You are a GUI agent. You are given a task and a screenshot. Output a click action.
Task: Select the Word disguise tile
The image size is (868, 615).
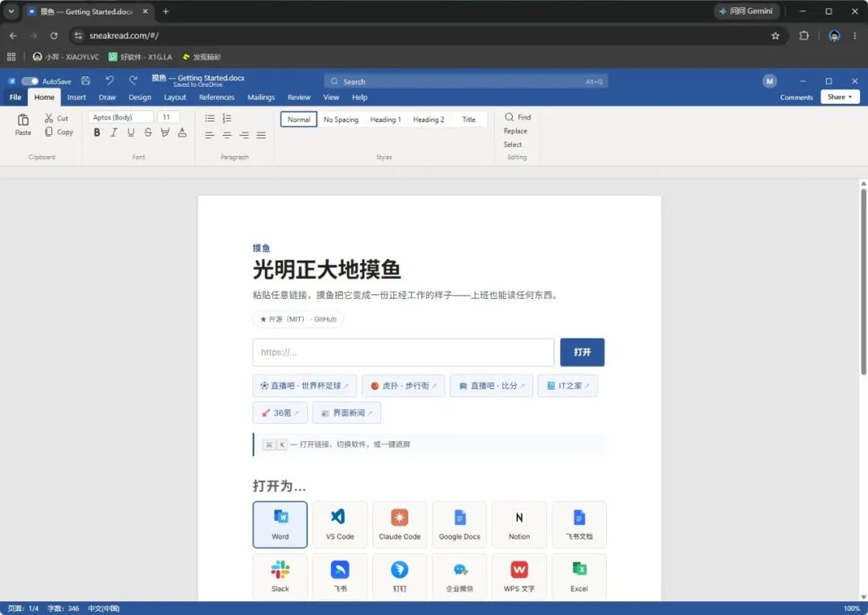pyautogui.click(x=280, y=525)
